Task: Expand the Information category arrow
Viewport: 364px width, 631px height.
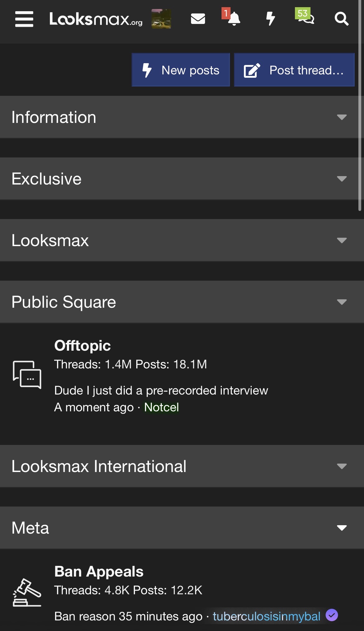Action: 342,117
